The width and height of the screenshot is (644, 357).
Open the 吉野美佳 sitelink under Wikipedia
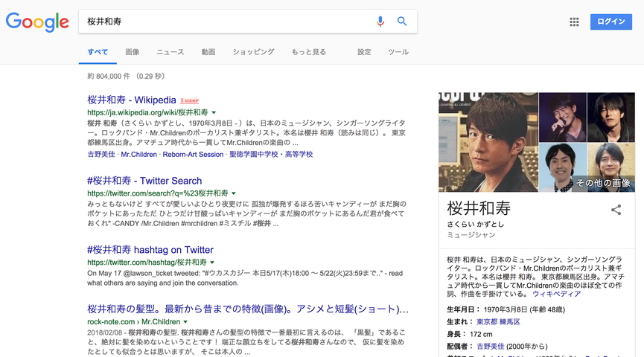(x=101, y=154)
